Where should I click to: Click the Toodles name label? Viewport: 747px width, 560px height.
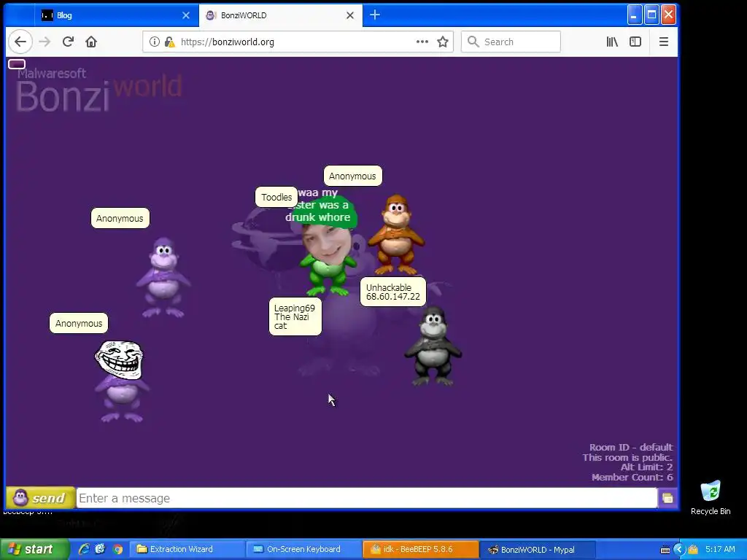(276, 197)
